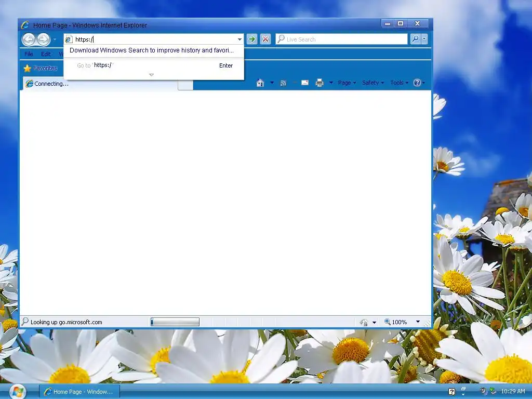Viewport: 532px width, 399px height.
Task: Open the File menu
Action: pyautogui.click(x=29, y=54)
